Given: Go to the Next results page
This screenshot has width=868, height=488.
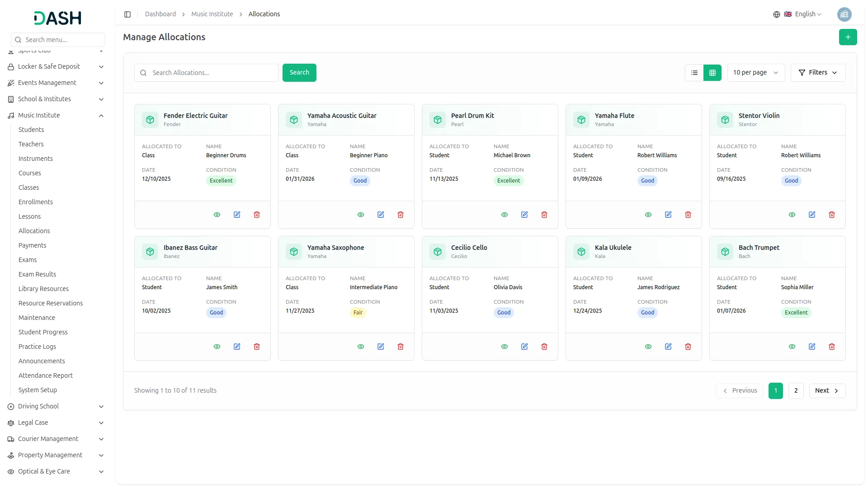Looking at the screenshot, I should click(x=827, y=391).
